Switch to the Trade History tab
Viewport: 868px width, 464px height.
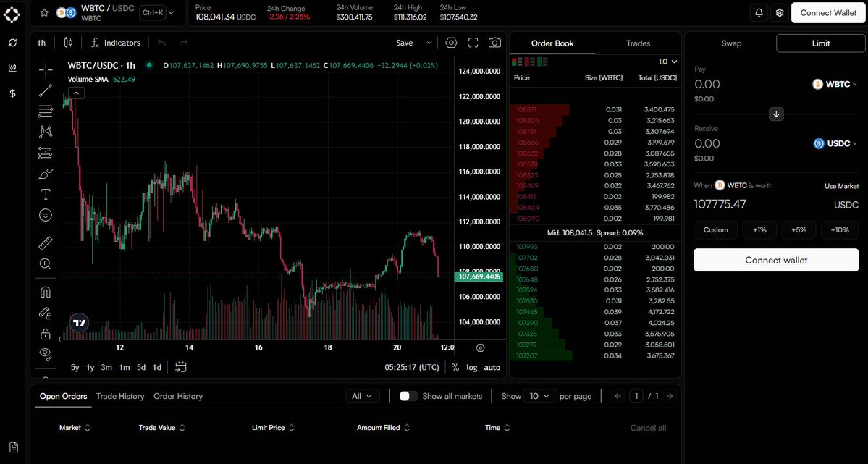[x=120, y=396]
